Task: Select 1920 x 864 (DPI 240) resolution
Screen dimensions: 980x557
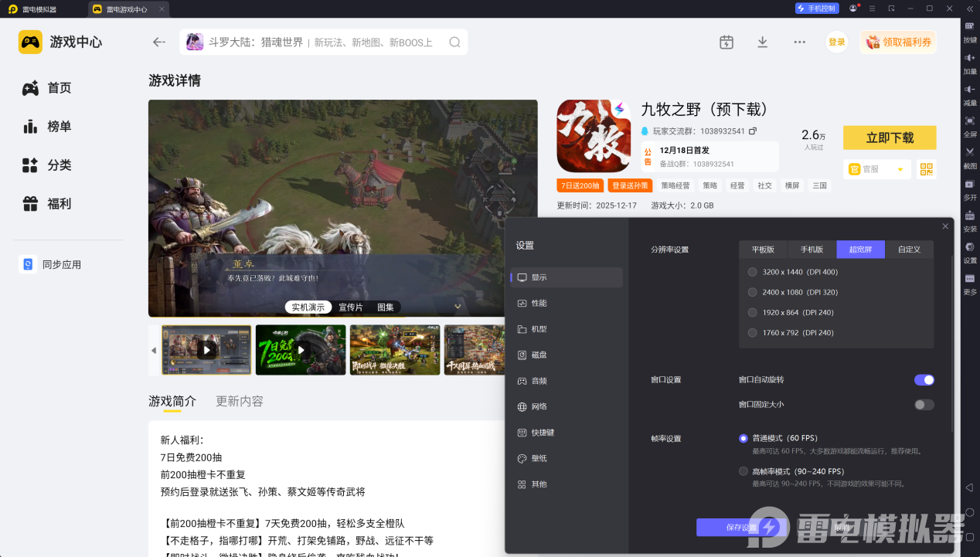Action: [753, 312]
